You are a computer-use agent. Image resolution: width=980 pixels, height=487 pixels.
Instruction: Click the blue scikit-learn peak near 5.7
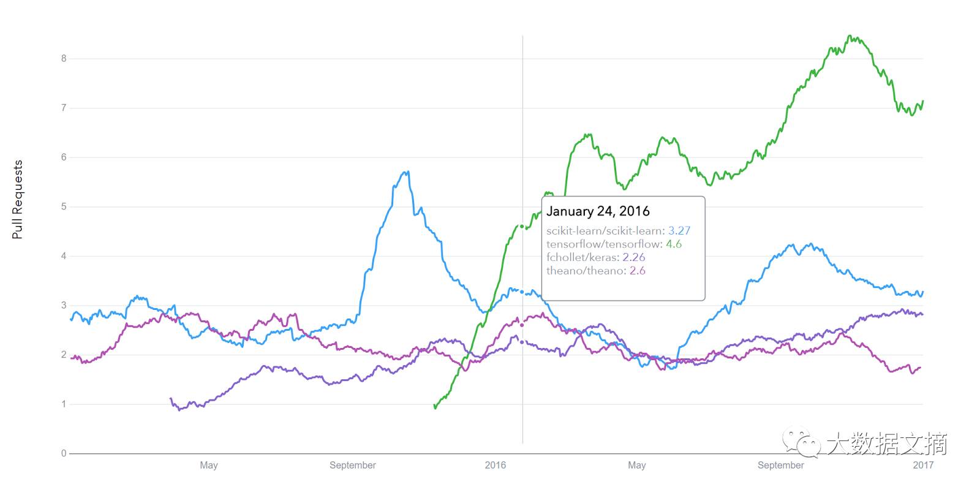coord(408,172)
